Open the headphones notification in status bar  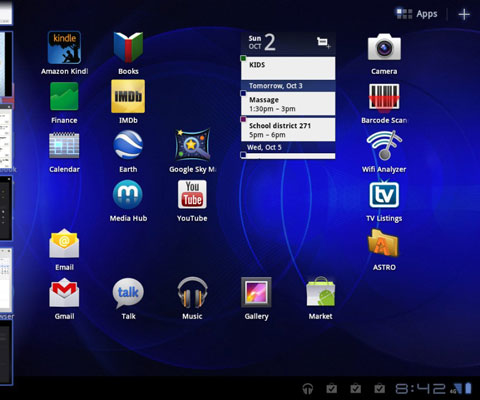(308, 388)
